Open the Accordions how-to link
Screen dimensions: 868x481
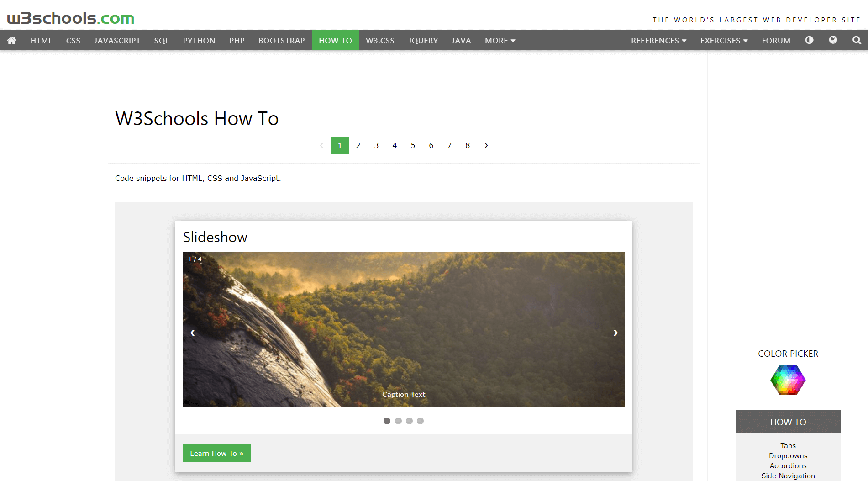(788, 465)
